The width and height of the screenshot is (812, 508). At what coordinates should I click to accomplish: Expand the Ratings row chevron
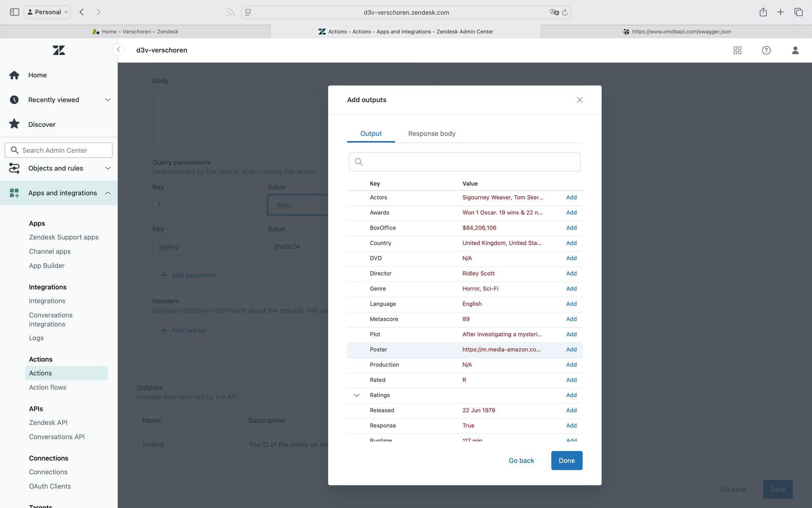pyautogui.click(x=356, y=395)
